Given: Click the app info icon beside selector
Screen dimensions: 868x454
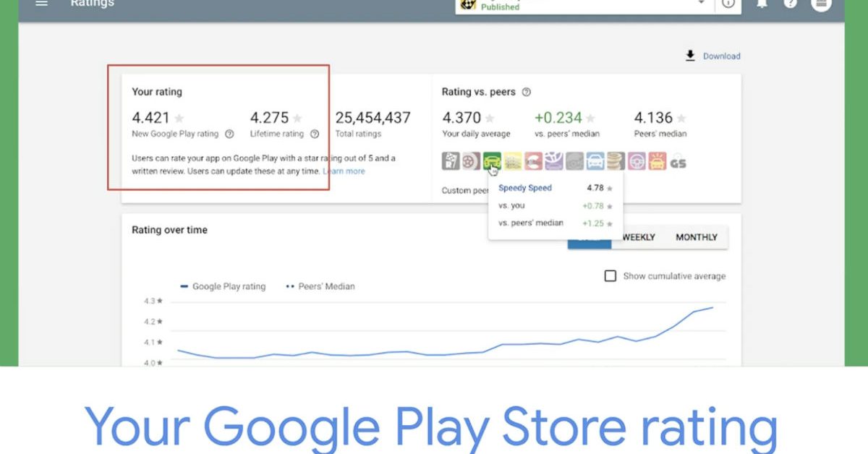Looking at the screenshot, I should 728,4.
